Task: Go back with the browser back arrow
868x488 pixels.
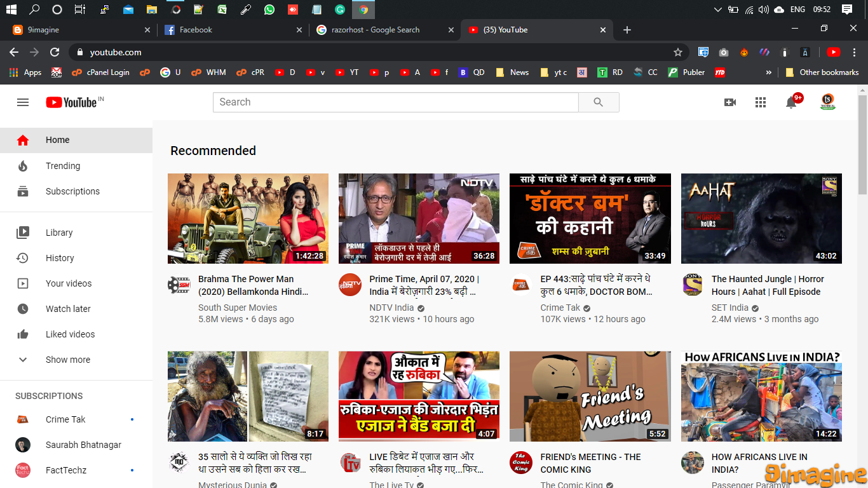Action: 14,52
